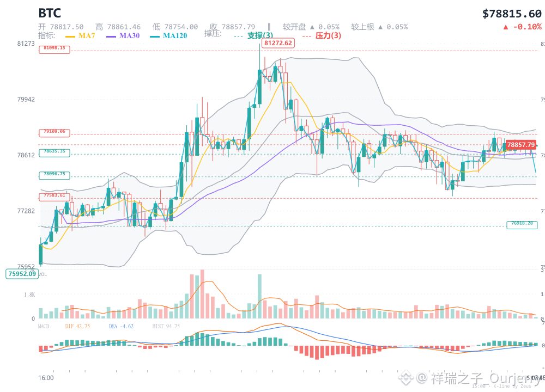
Task: Toggle the MA120 legend label
Action: pos(175,36)
